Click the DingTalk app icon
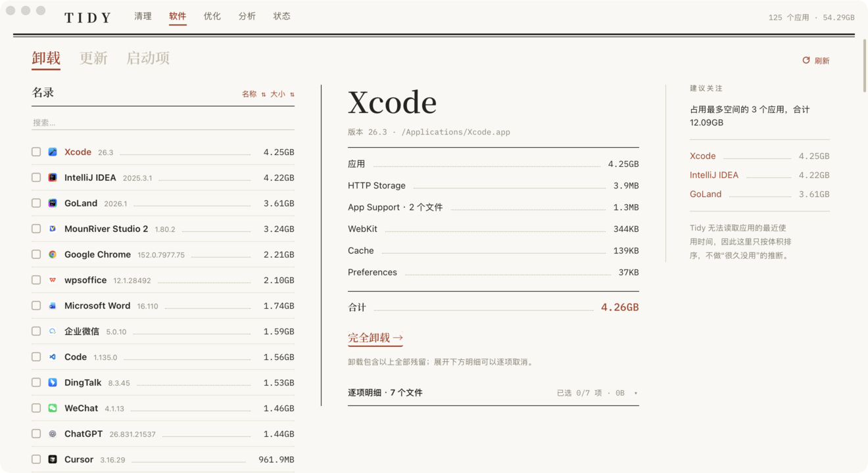The image size is (868, 473). click(53, 382)
